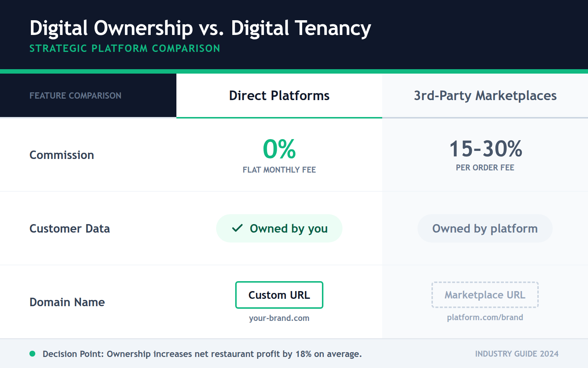Open the your-brand.com link
Image resolution: width=588 pixels, height=368 pixels.
[279, 318]
